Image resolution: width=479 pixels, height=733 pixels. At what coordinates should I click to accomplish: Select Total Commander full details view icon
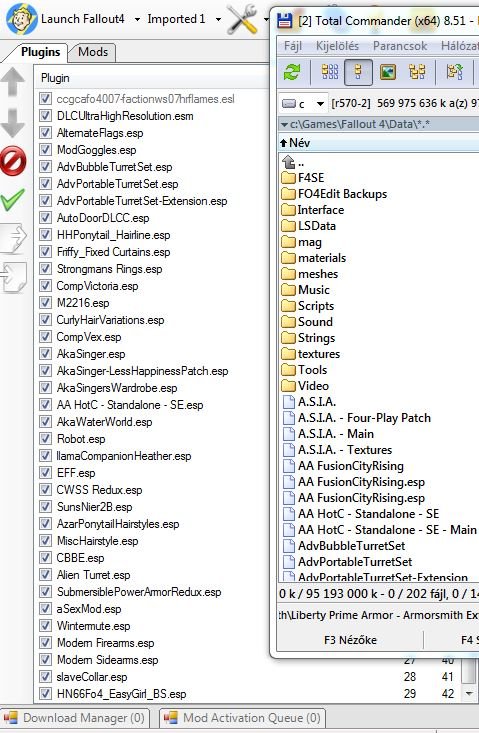[358, 72]
